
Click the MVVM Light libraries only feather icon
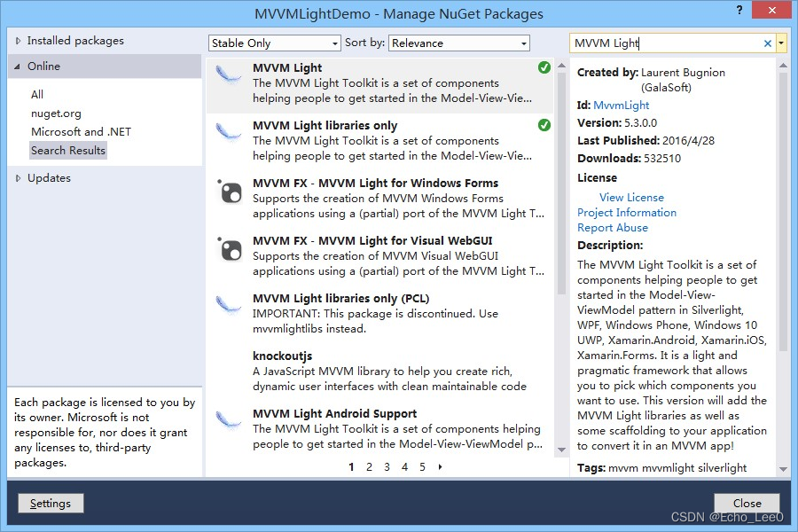228,133
